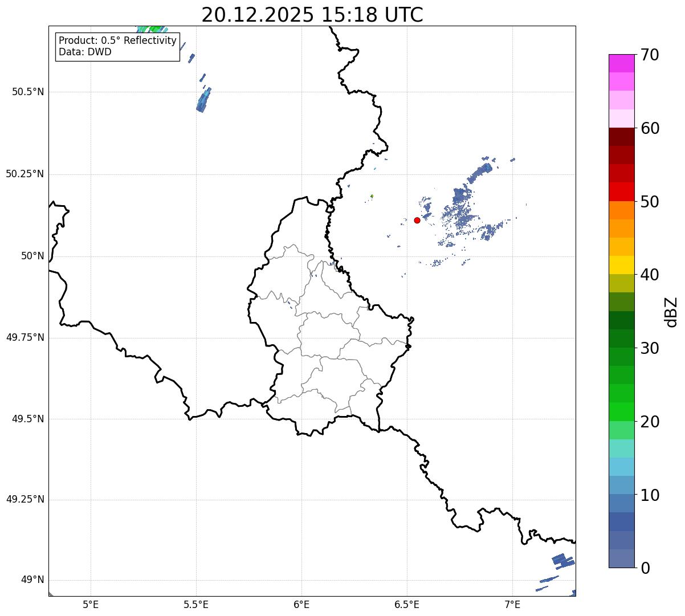Pick the lowest gray-blue colorbar segment above 0
Image resolution: width=685 pixels, height=616 pixels.
point(622,558)
